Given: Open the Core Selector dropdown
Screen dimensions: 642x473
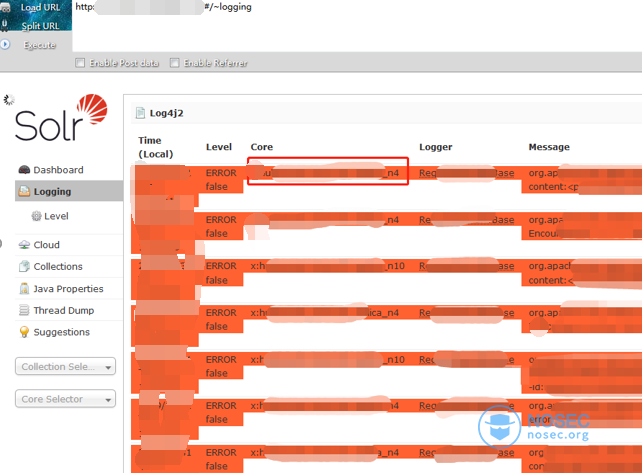Looking at the screenshot, I should (66, 399).
